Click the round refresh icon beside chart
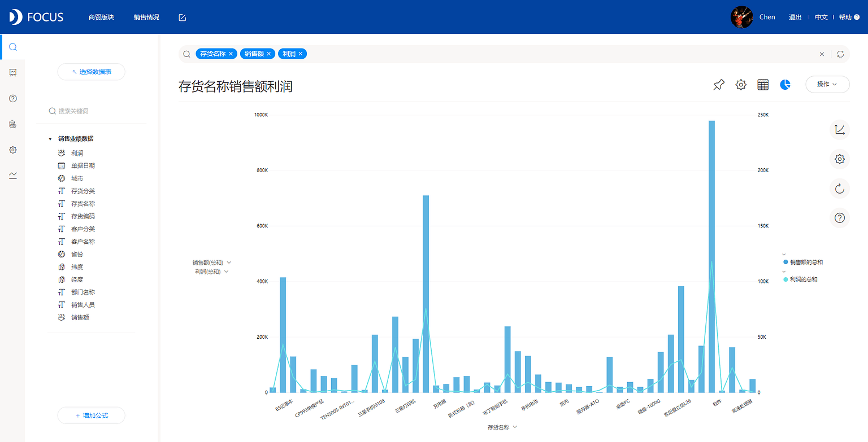Screen dimensions: 868x442 click(x=840, y=188)
